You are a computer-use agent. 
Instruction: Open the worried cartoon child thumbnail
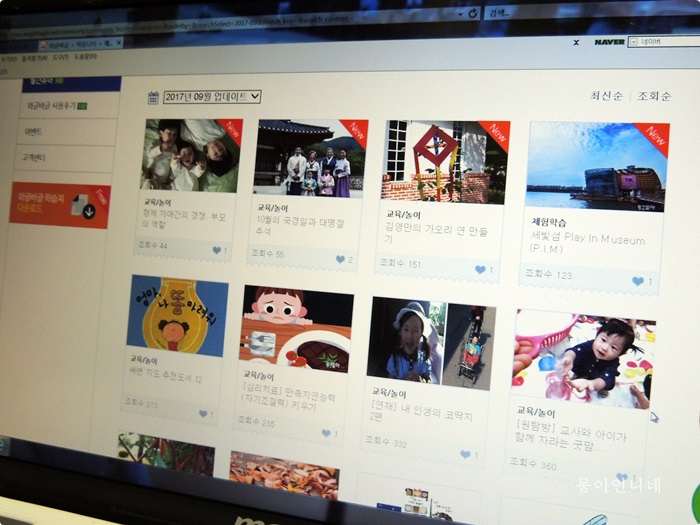pos(296,329)
